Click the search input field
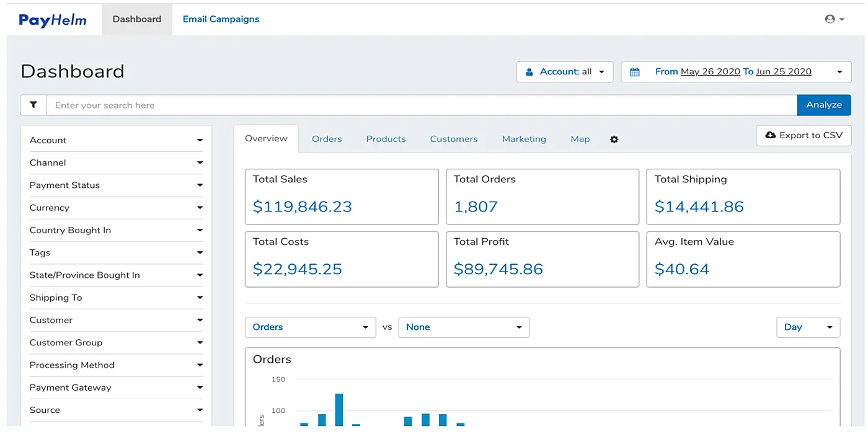Image resolution: width=868 pixels, height=434 pixels. point(422,105)
